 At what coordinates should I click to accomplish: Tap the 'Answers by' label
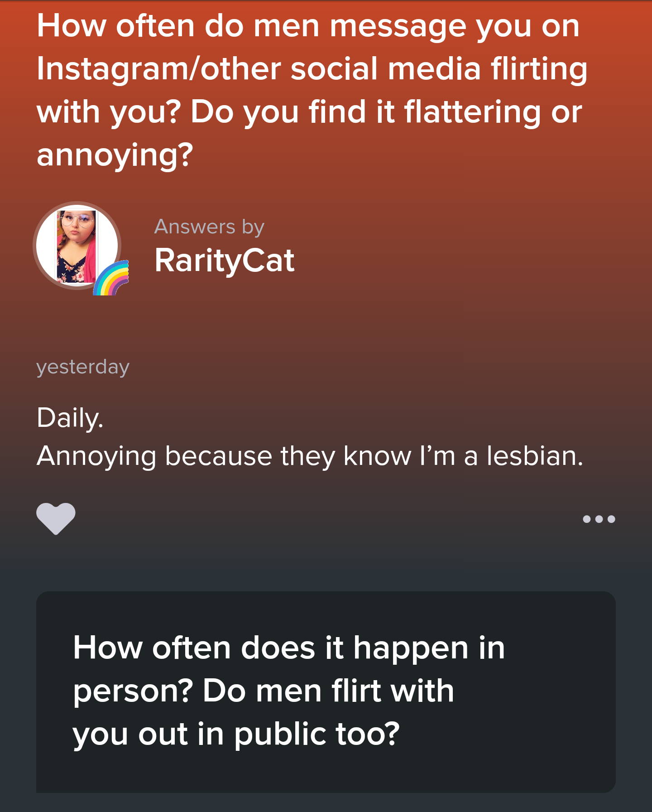pyautogui.click(x=209, y=227)
